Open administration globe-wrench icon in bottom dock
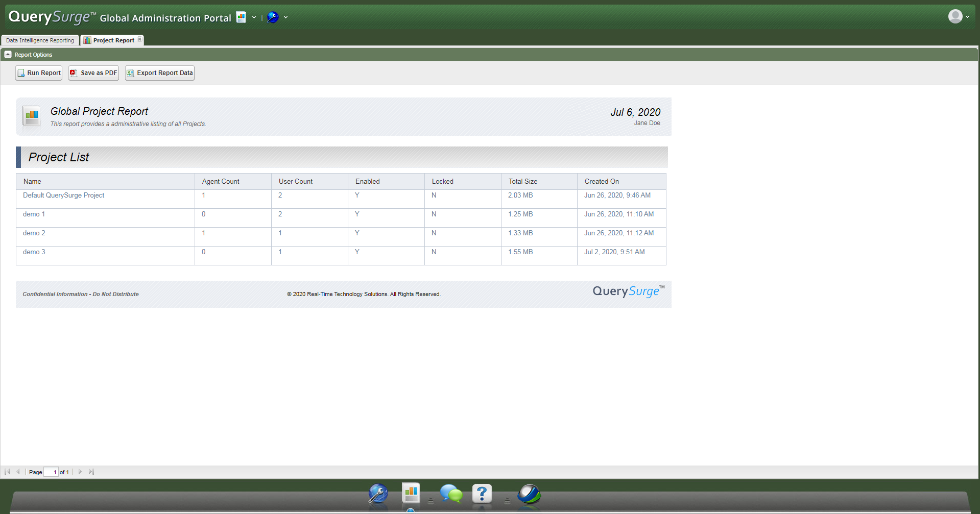 pos(378,494)
